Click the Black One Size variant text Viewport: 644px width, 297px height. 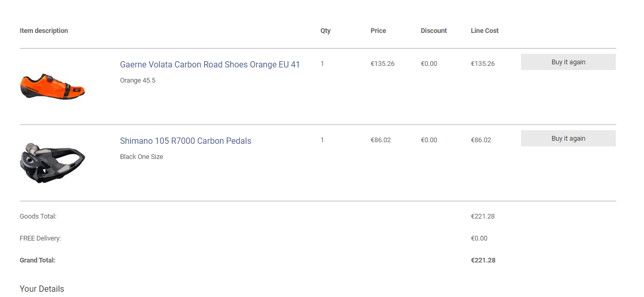click(141, 157)
